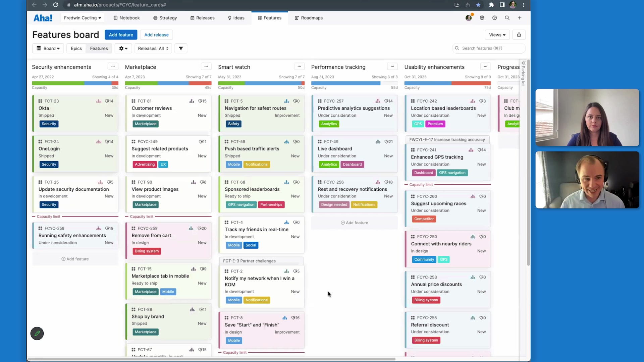Open the more menu on Smart watch column
The image size is (644, 362).
pos(299,66)
